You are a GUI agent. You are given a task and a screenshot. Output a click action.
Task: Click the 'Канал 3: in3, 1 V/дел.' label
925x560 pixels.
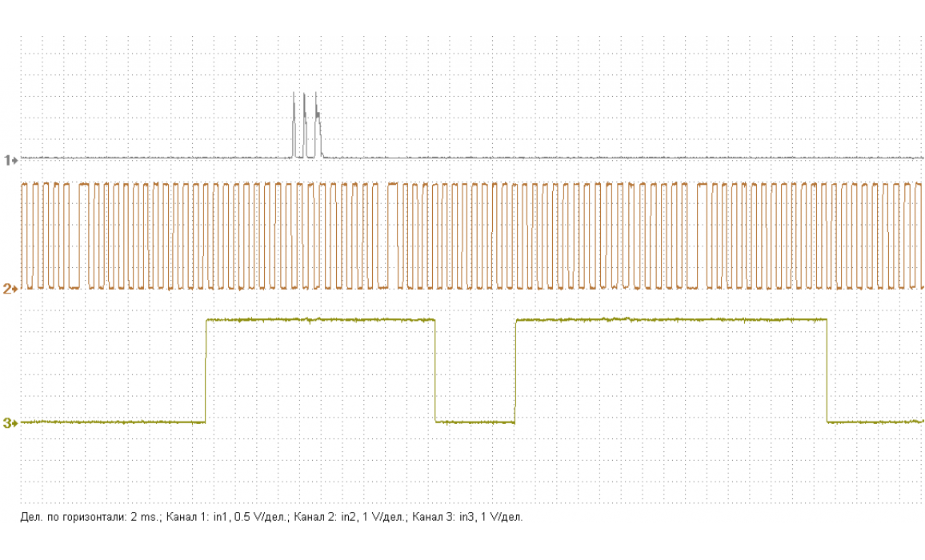pos(467,518)
